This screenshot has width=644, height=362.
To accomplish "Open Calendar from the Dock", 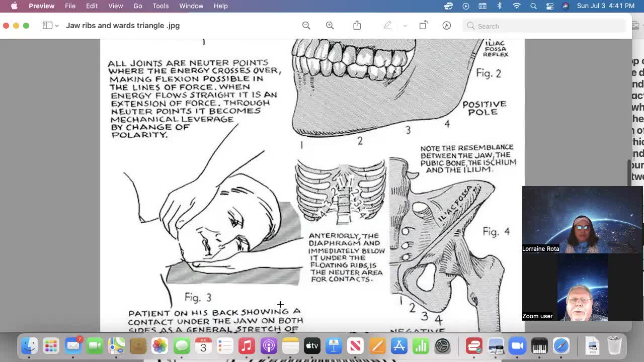I will click(x=203, y=345).
